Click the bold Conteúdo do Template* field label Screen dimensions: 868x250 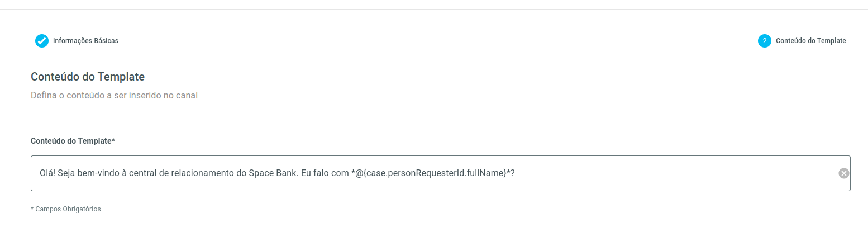[x=73, y=141]
